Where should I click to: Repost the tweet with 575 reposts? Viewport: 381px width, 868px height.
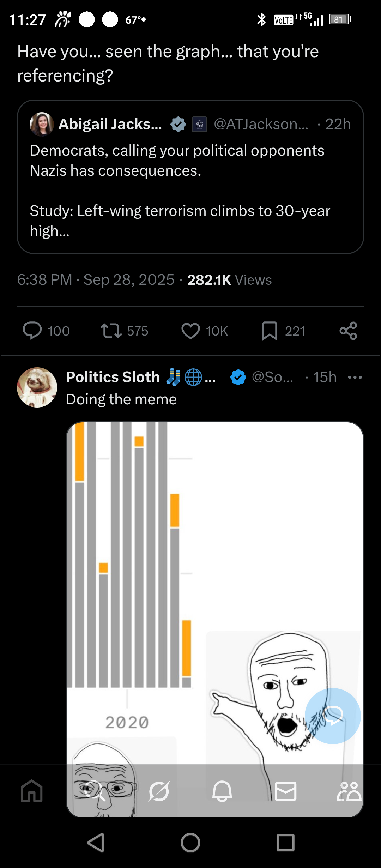tap(111, 331)
